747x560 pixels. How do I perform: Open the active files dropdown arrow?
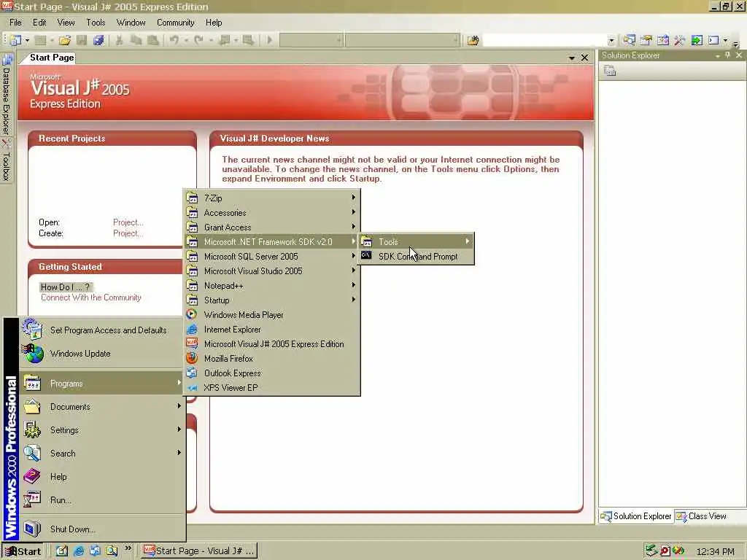pos(571,58)
